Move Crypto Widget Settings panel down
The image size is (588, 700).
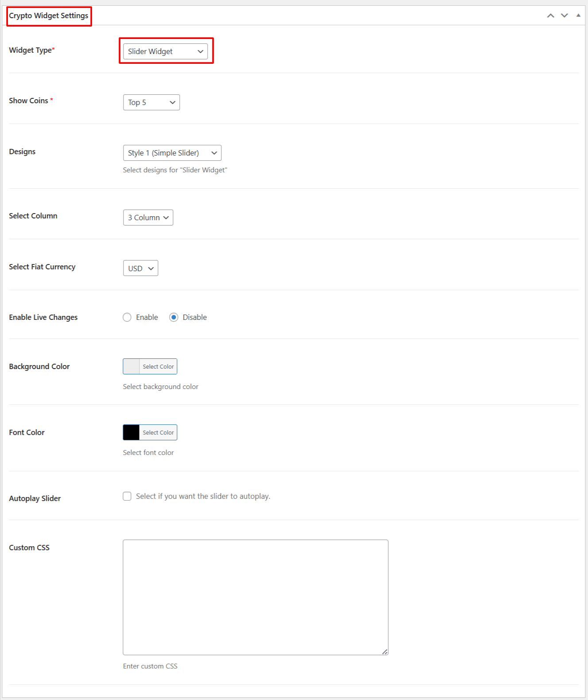coord(564,16)
